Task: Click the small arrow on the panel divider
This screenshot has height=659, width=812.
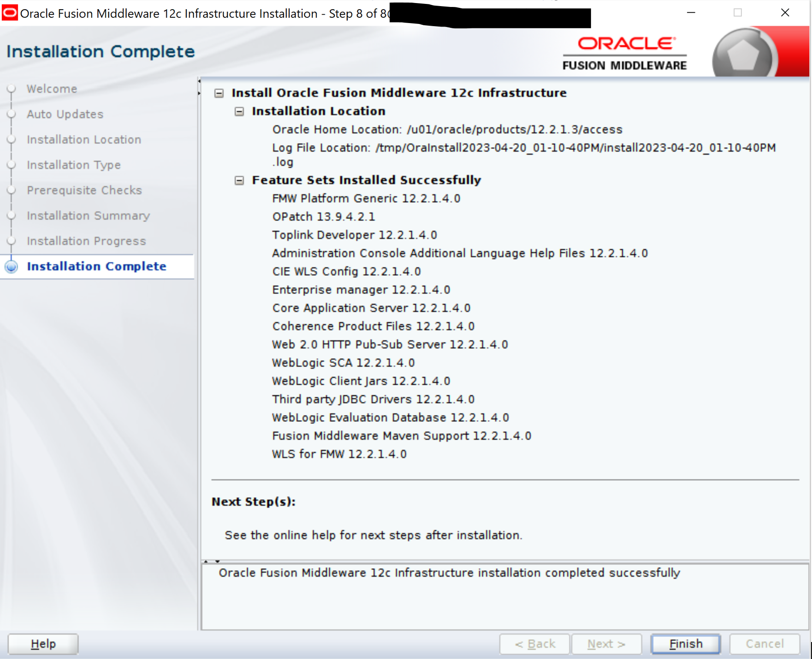Action: tap(199, 87)
